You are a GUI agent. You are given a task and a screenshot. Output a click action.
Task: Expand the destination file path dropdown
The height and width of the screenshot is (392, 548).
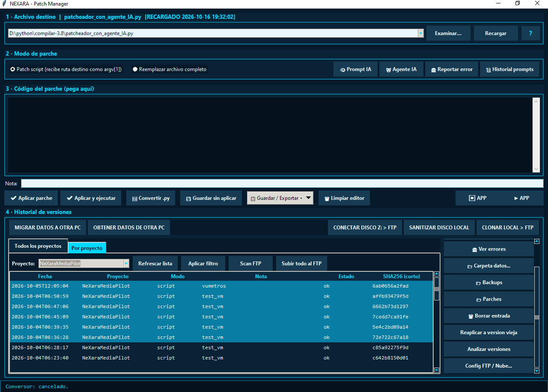[420, 33]
